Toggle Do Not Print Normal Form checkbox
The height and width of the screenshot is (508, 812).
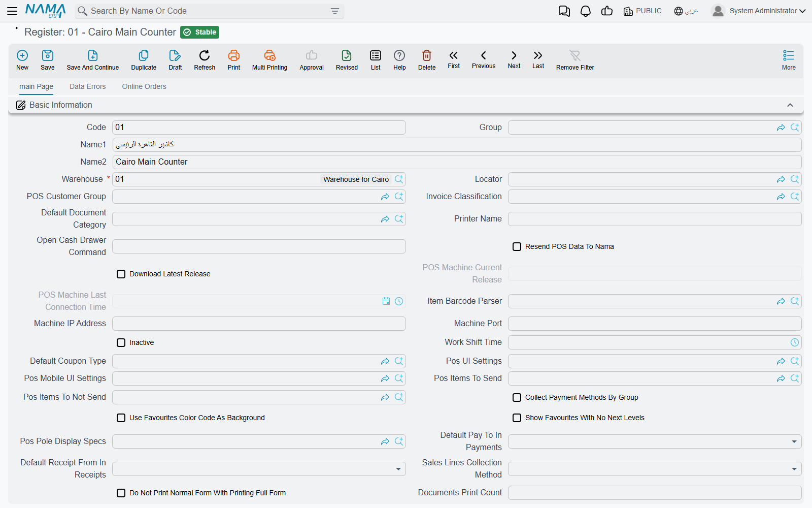click(121, 493)
